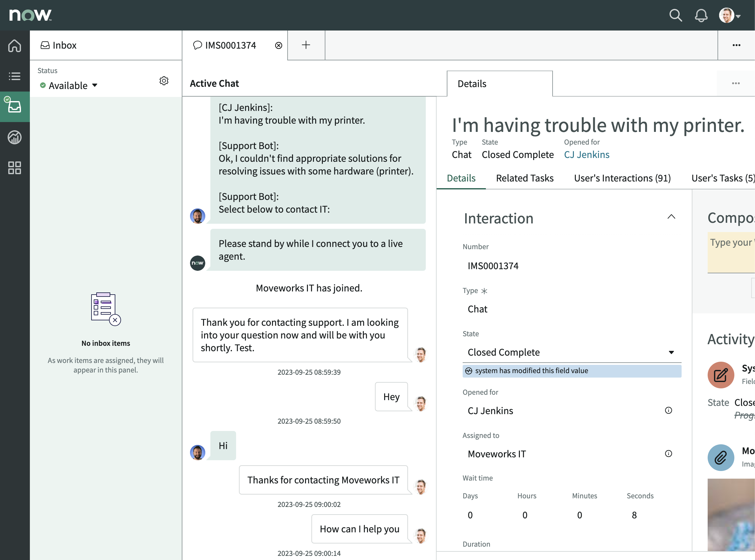
Task: Click the 'I'm having trouble with my printer.' title
Action: (x=598, y=125)
